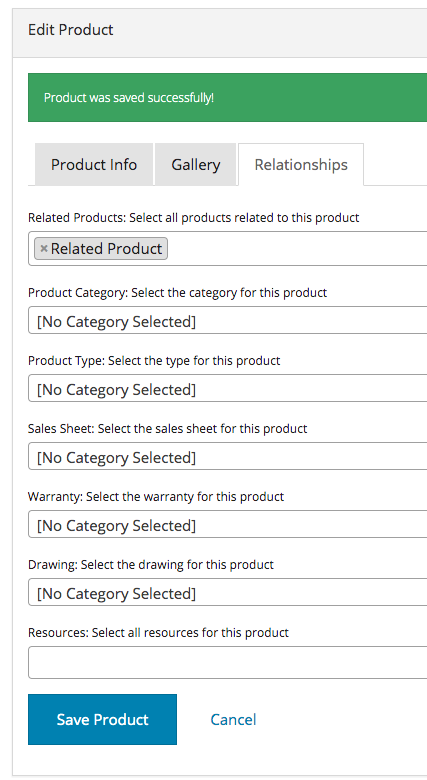427x780 pixels.
Task: Select the Relationships tab
Action: pyautogui.click(x=301, y=165)
